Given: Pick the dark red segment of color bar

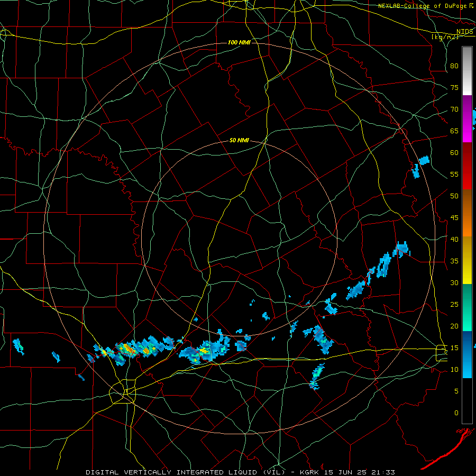Looking at the screenshot, I should (467, 166).
